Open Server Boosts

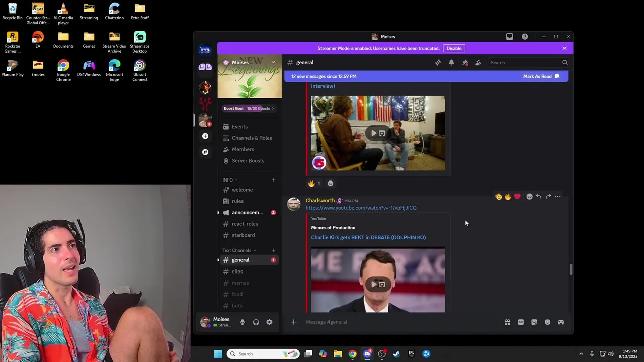(250, 161)
